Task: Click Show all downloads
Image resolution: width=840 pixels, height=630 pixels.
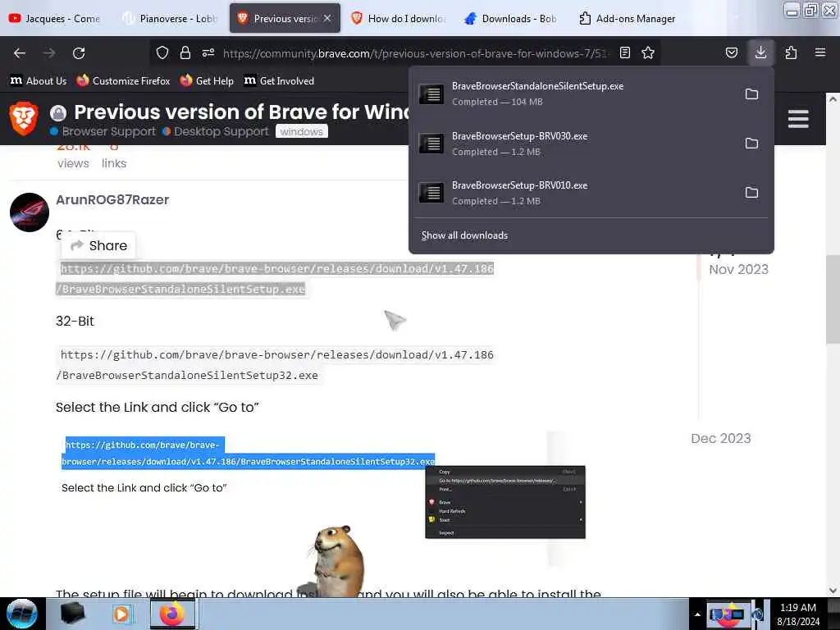Action: (x=464, y=235)
